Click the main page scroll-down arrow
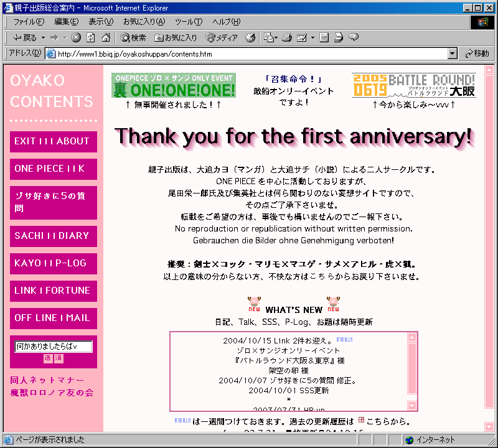This screenshot has width=498, height=448. 489,427
